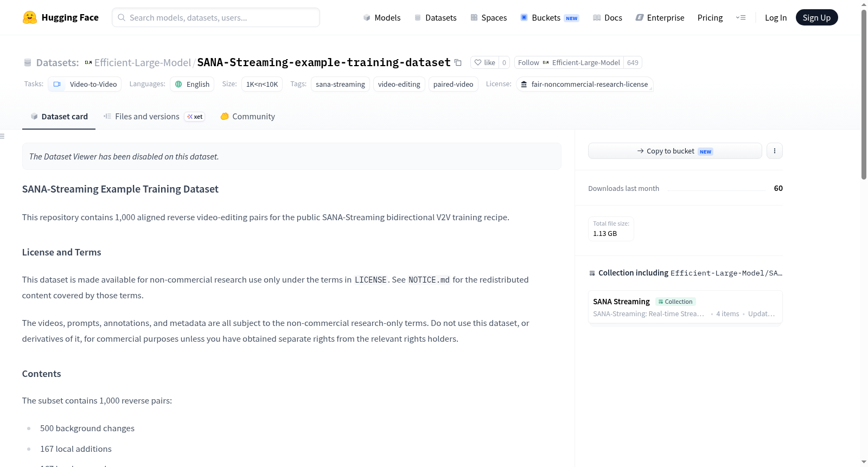The height and width of the screenshot is (467, 868).
Task: Click the xet storage badge
Action: pyautogui.click(x=195, y=117)
